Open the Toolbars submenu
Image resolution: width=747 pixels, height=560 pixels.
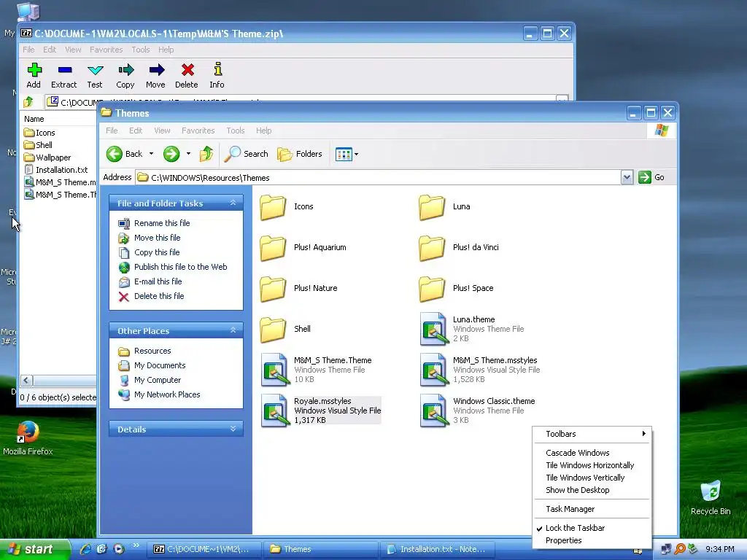pyautogui.click(x=592, y=434)
